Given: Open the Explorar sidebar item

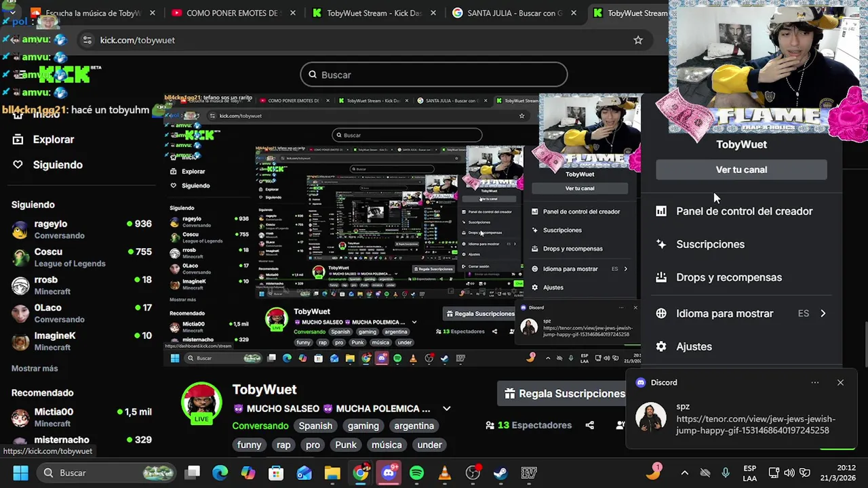Looking at the screenshot, I should point(44,140).
